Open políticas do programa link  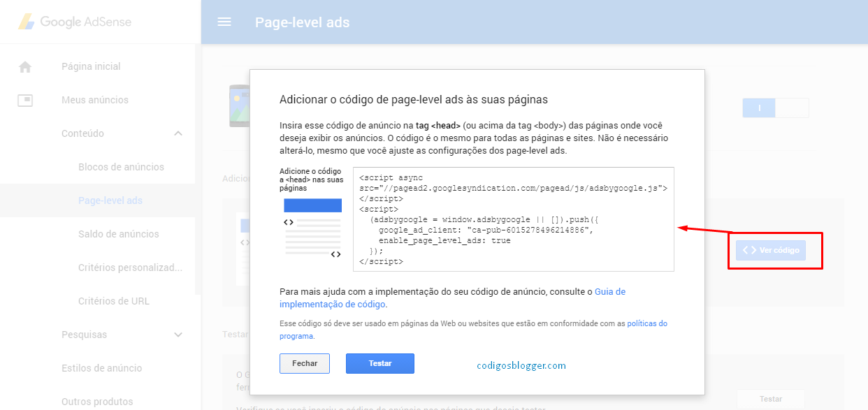pyautogui.click(x=474, y=330)
